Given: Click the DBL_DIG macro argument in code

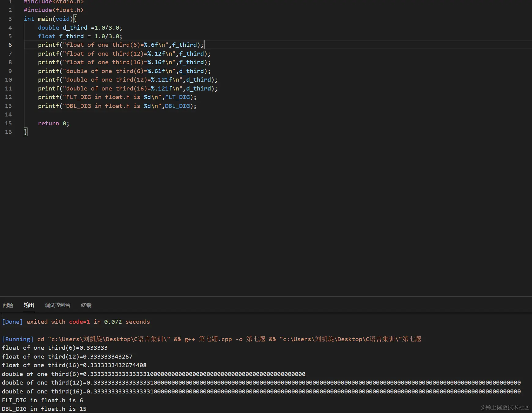Looking at the screenshot, I should (177, 106).
